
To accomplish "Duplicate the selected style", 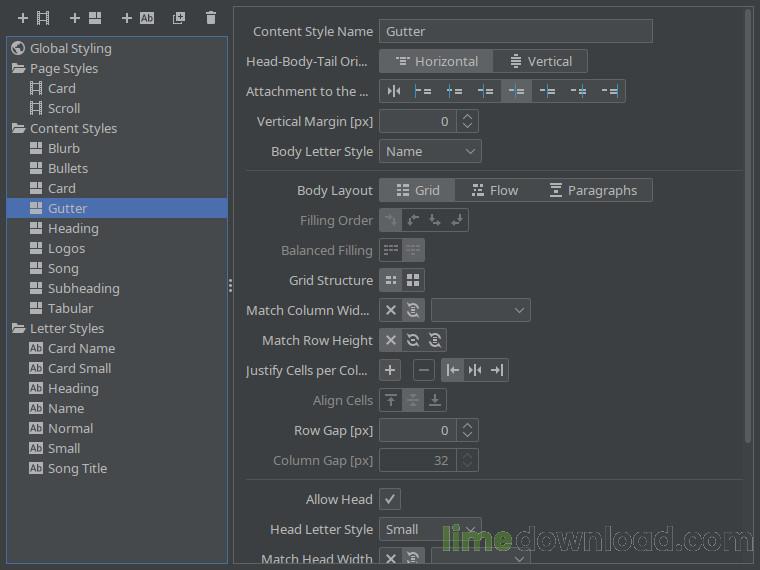I will point(179,18).
